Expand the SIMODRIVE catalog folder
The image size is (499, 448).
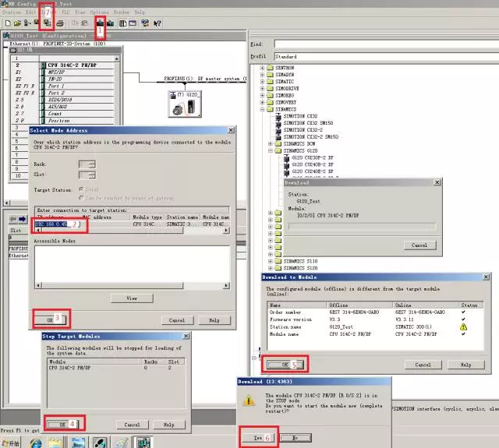[x=262, y=88]
